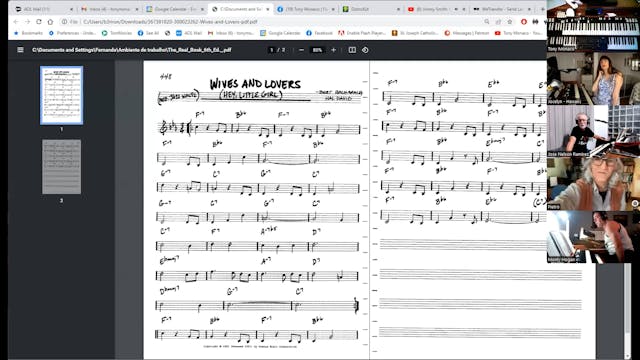The height and width of the screenshot is (360, 640).
Task: Go back using browser back arrow
Action: tap(16, 22)
